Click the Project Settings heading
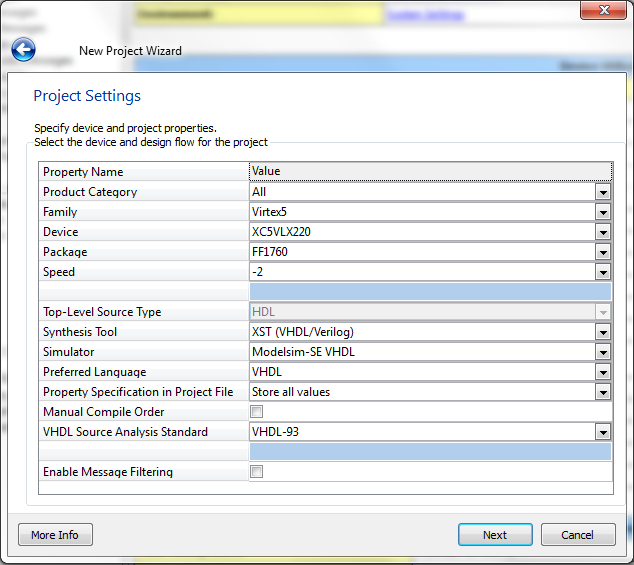Image resolution: width=634 pixels, height=565 pixels. [87, 96]
